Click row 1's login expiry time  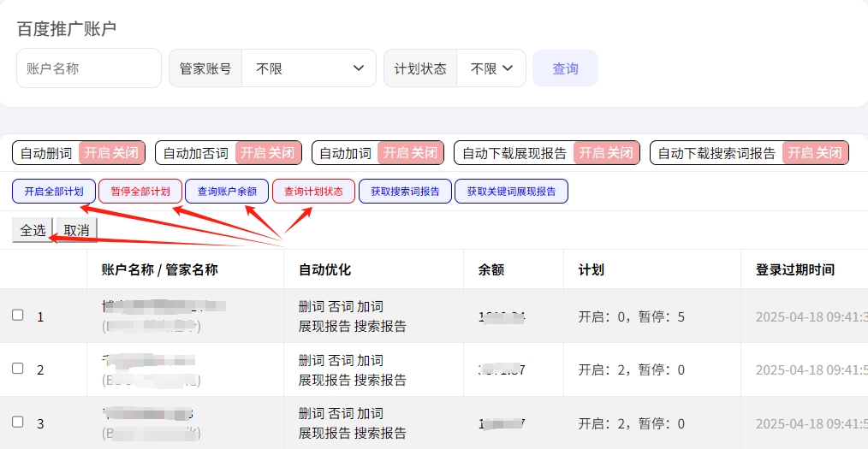(812, 316)
